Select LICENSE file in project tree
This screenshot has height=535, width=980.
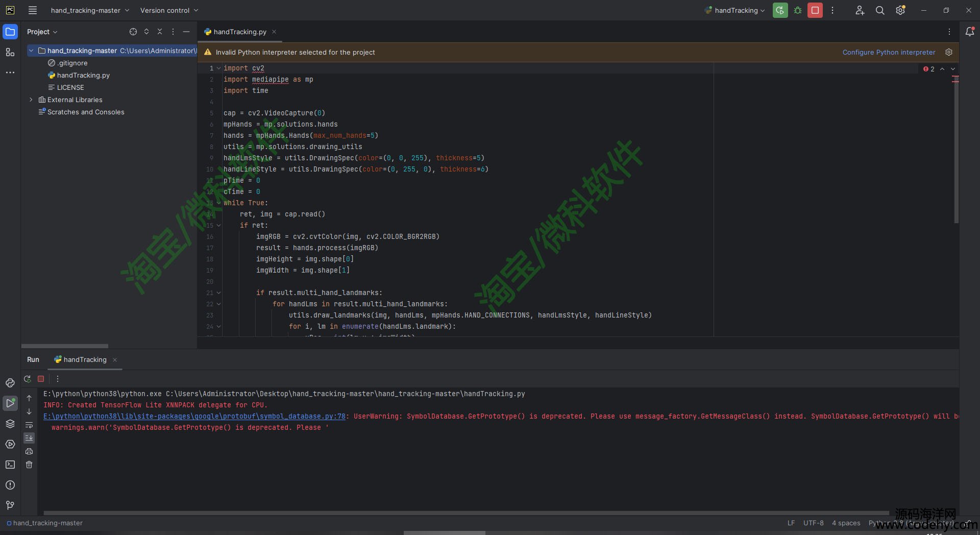point(70,87)
